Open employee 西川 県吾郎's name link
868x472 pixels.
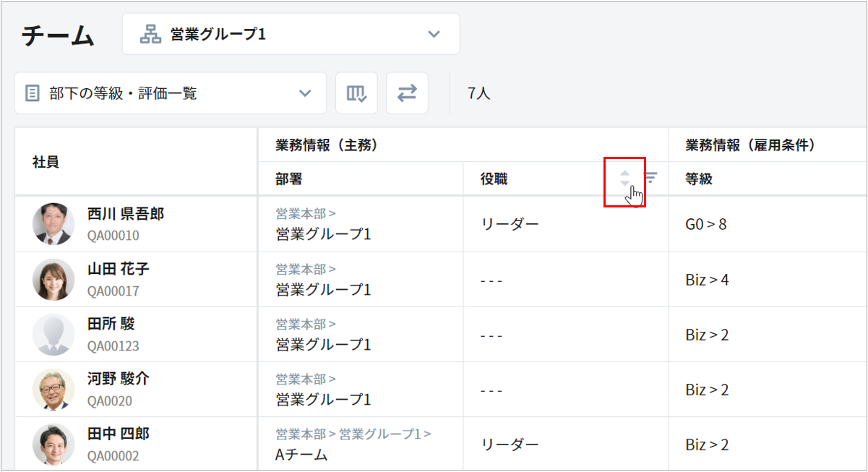126,214
